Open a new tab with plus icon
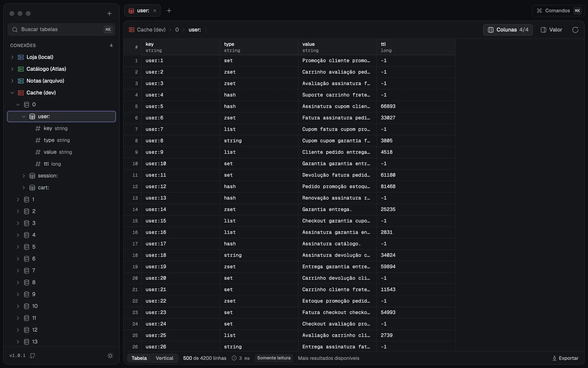Viewport: 588px width, 368px height. click(169, 11)
